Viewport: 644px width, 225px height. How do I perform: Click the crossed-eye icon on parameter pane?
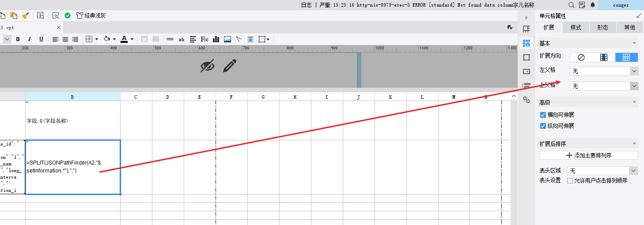207,66
